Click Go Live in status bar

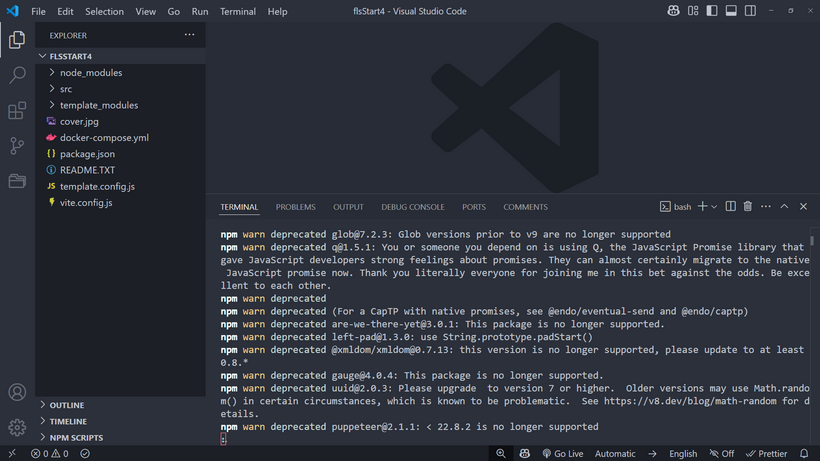[563, 453]
